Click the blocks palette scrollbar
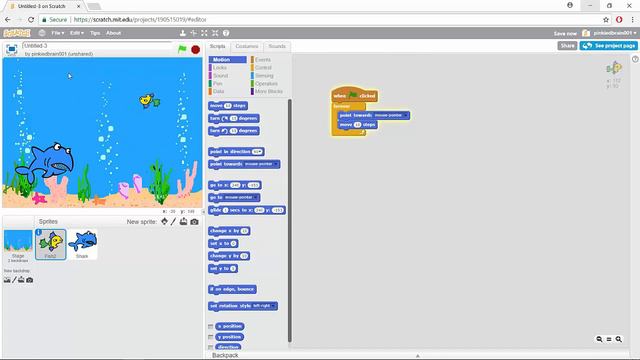The image size is (640, 360). click(x=290, y=220)
